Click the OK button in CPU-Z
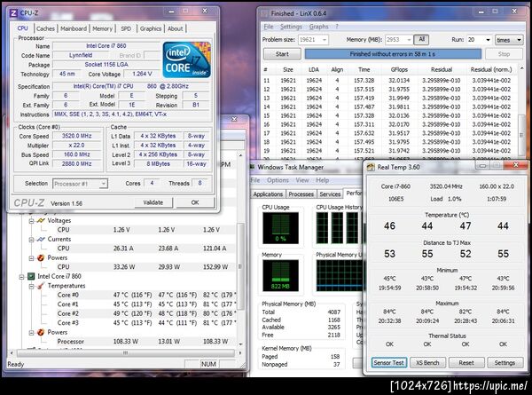 pyautogui.click(x=195, y=202)
